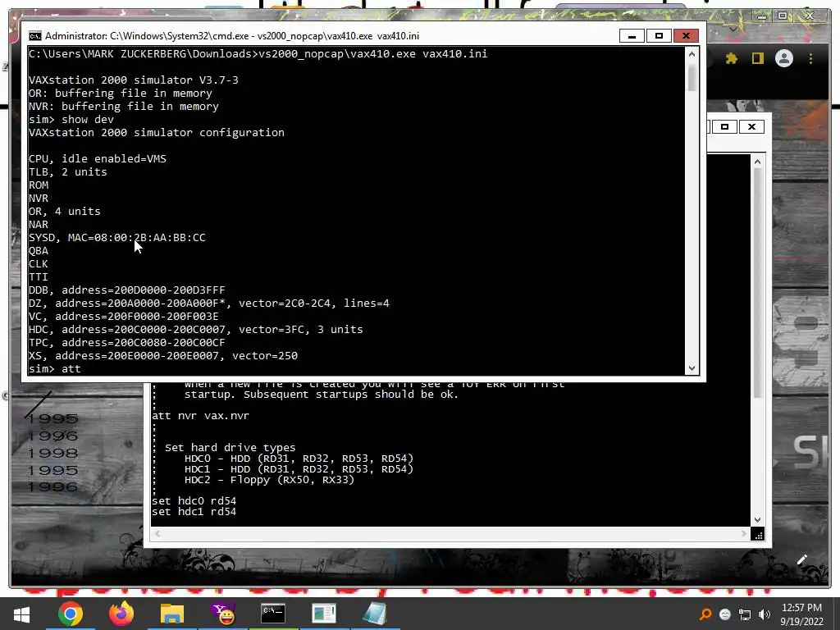Open the document viewer taskbar icon
This screenshot has height=630, width=840.
[x=323, y=614]
